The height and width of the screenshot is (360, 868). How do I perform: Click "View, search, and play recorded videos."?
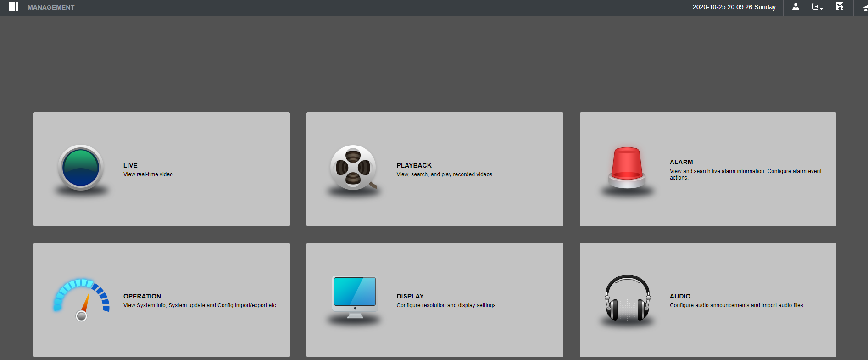tap(445, 174)
